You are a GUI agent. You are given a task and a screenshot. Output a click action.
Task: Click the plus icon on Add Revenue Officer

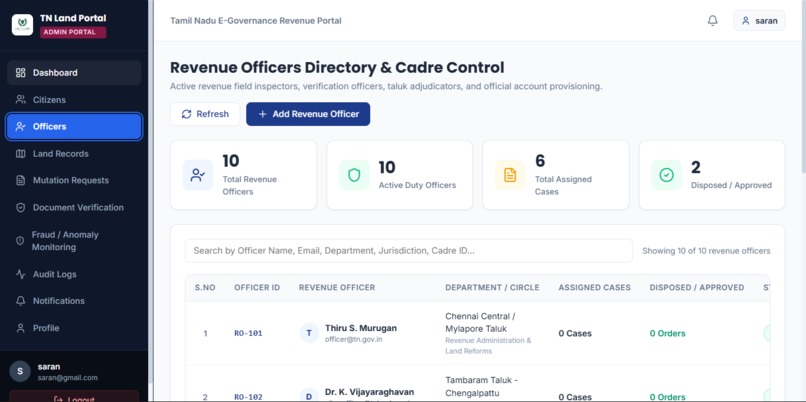click(262, 114)
